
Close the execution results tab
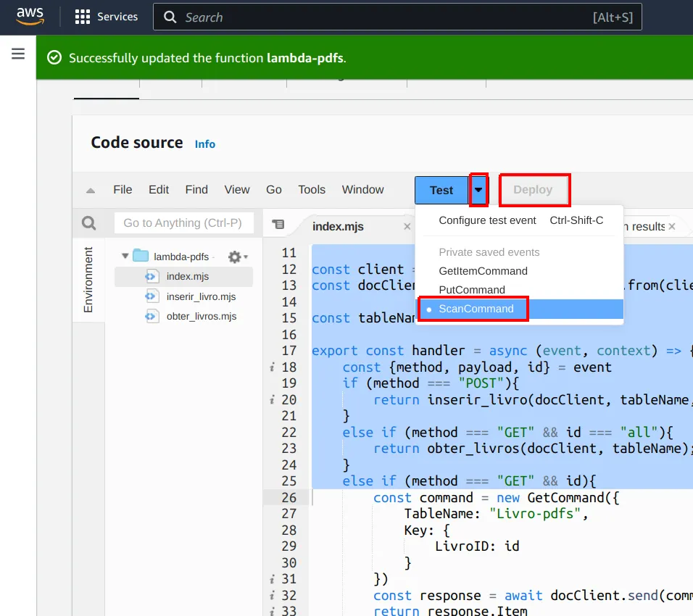(672, 227)
